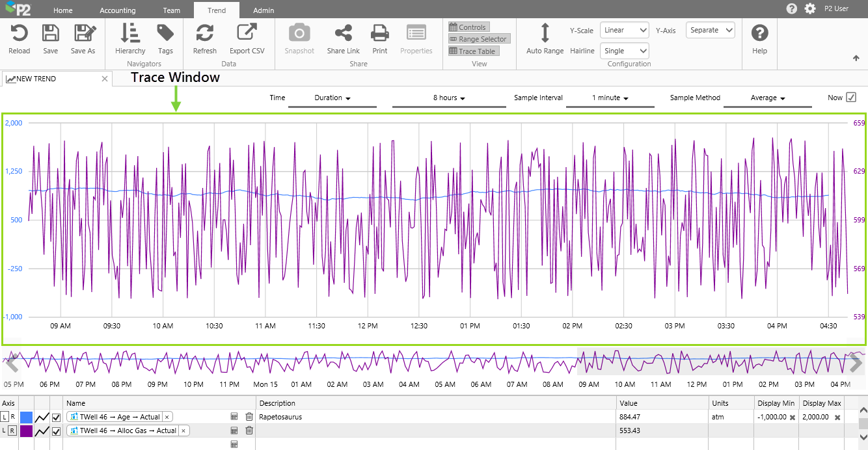Hide the TWell 46 Age trace using its checkbox
The width and height of the screenshot is (868, 450).
click(57, 417)
